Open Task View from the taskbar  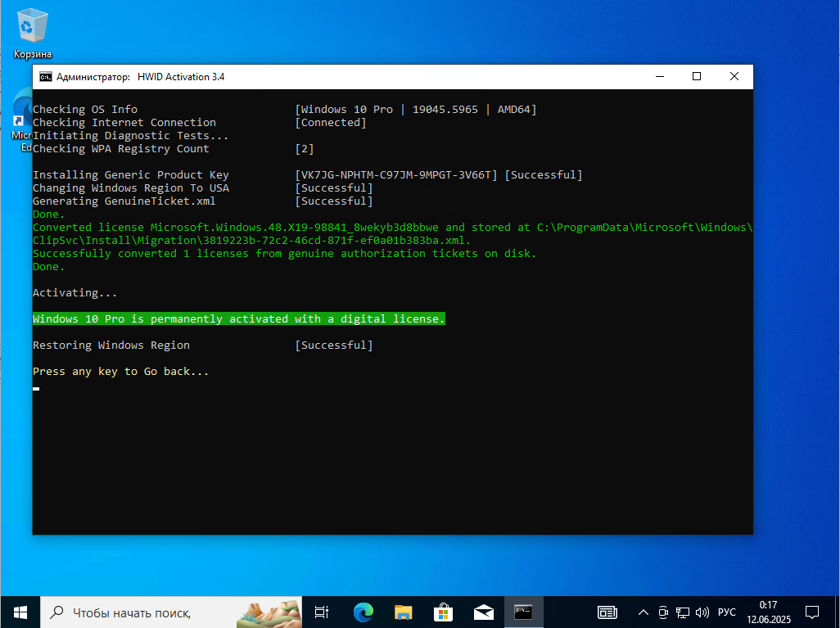tap(322, 612)
